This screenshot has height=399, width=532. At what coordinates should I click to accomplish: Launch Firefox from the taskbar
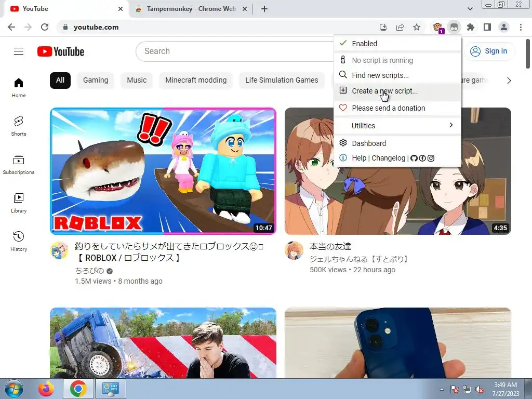coord(46,389)
